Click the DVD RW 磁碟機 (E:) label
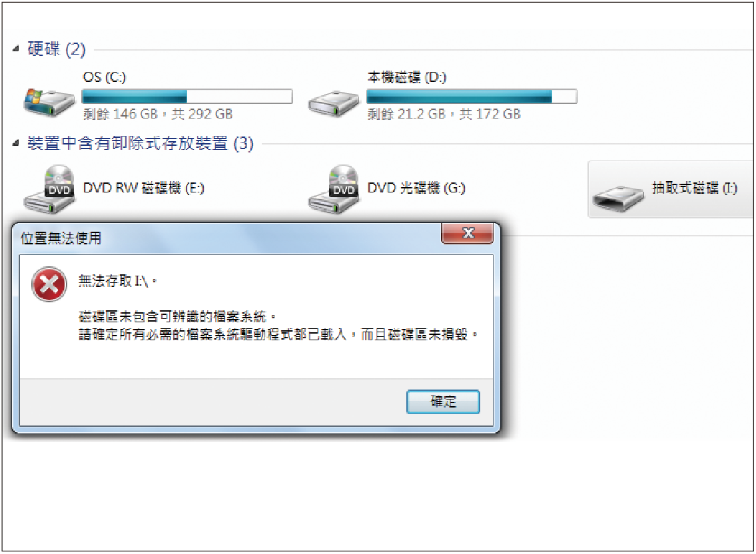Screen dimensions: 756x554 (144, 188)
